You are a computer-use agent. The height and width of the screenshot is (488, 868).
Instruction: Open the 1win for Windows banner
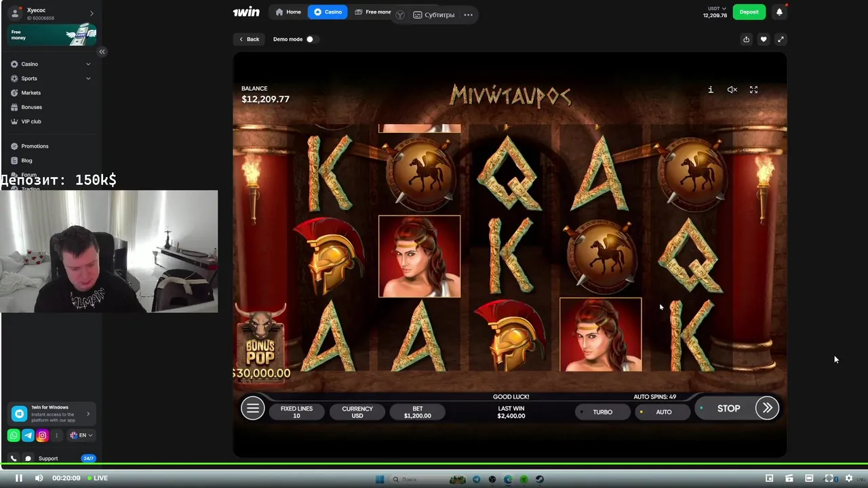(51, 413)
